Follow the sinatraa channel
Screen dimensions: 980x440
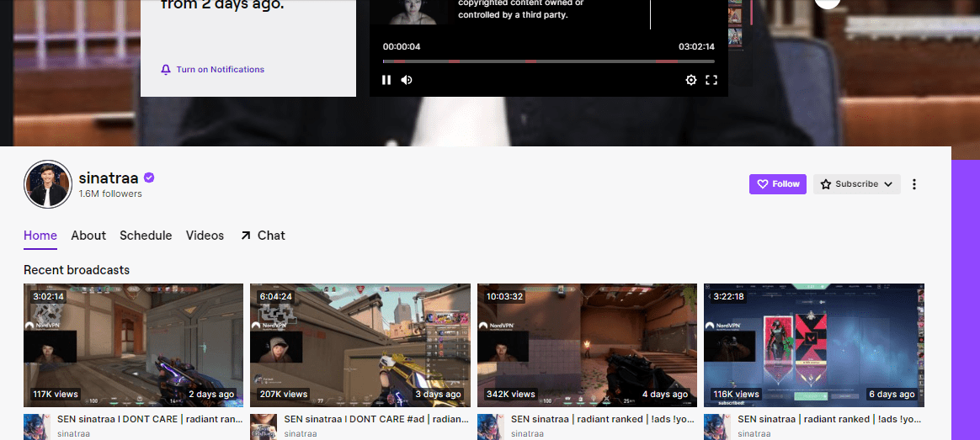(777, 184)
